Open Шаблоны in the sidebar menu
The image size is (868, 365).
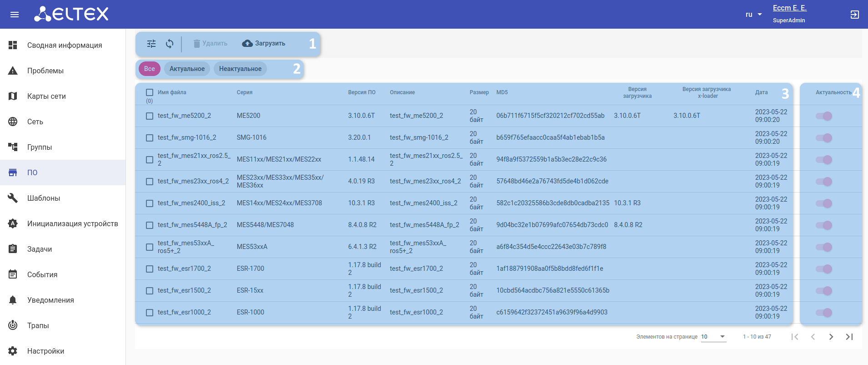click(x=44, y=198)
